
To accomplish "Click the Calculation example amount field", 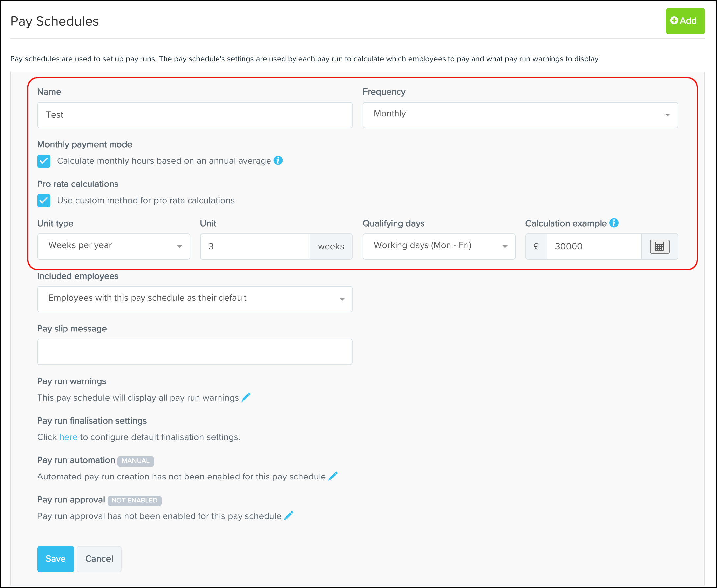I will [594, 247].
